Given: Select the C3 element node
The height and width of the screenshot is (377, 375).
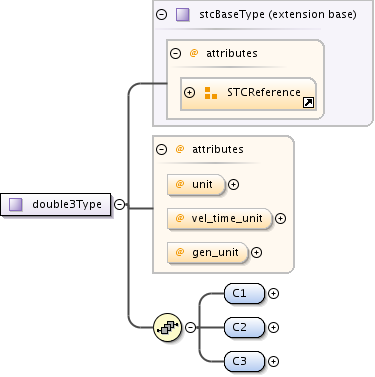Looking at the screenshot, I should coord(244,361).
